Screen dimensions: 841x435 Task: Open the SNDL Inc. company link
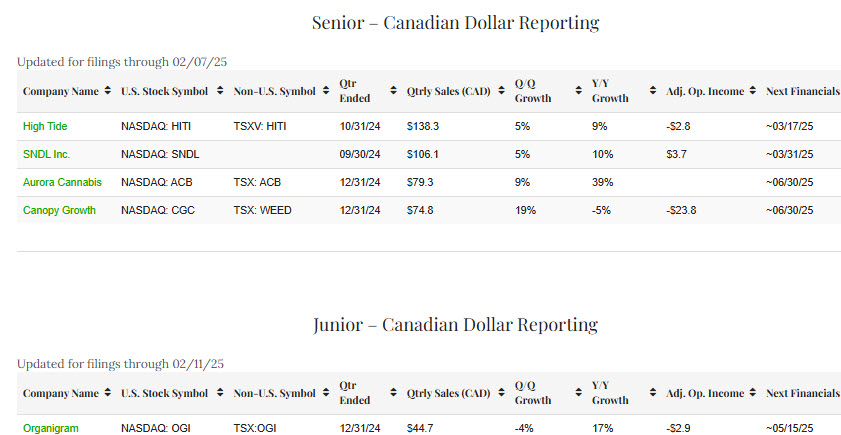click(46, 155)
